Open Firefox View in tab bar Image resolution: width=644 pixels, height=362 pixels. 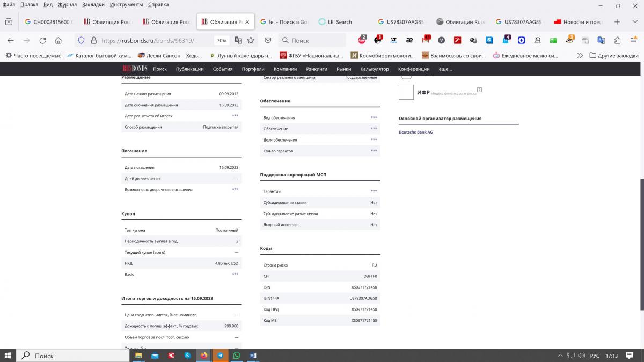[x=9, y=22]
